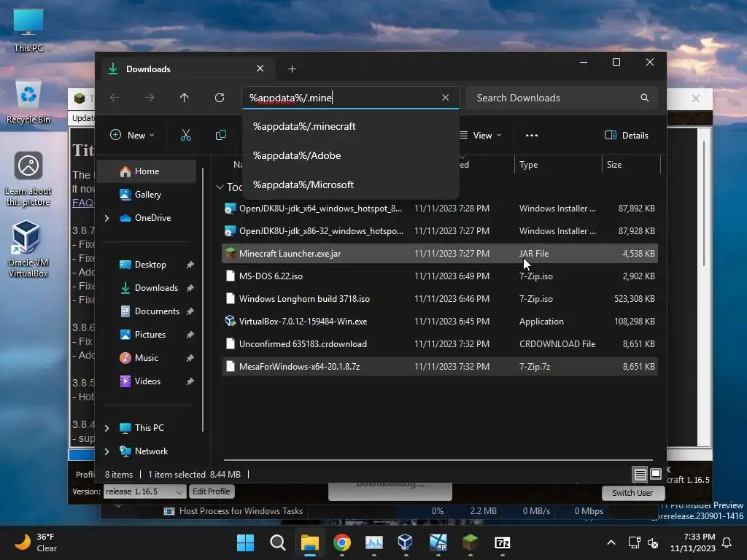Click Switch User in Minecraft launcher
This screenshot has height=560, width=747.
632,493
